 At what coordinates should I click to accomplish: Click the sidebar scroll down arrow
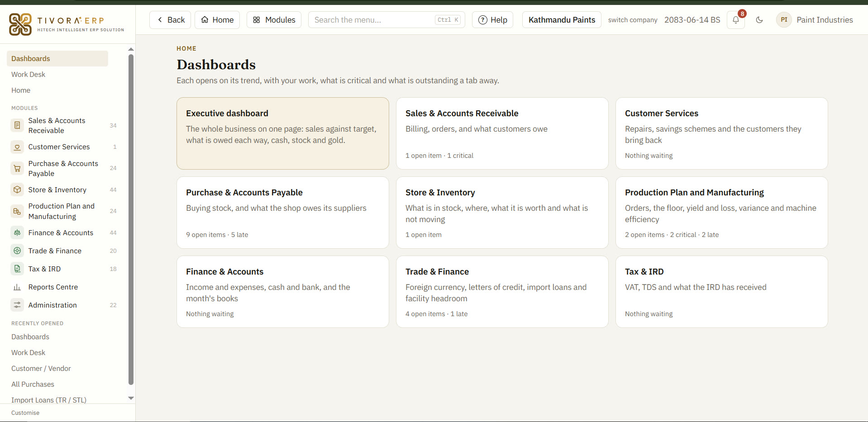131,398
